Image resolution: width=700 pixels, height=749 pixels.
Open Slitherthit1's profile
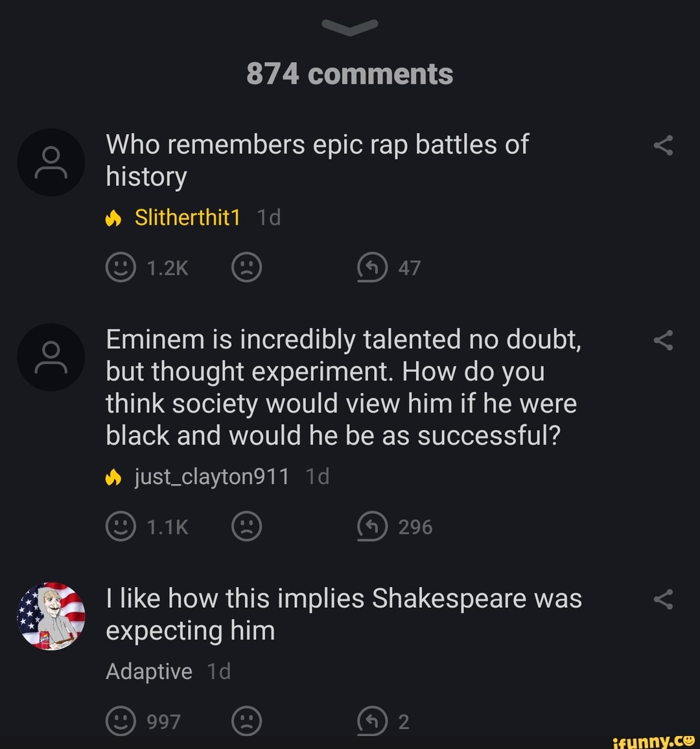point(188,217)
